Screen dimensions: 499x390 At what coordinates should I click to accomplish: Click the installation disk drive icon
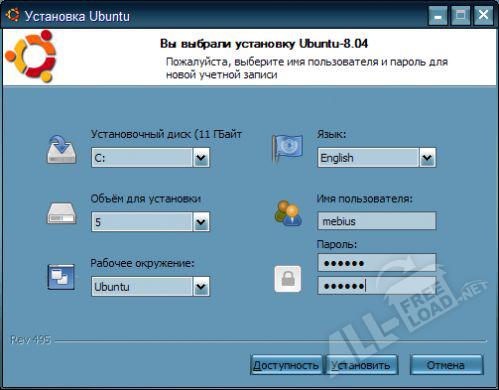[62, 149]
